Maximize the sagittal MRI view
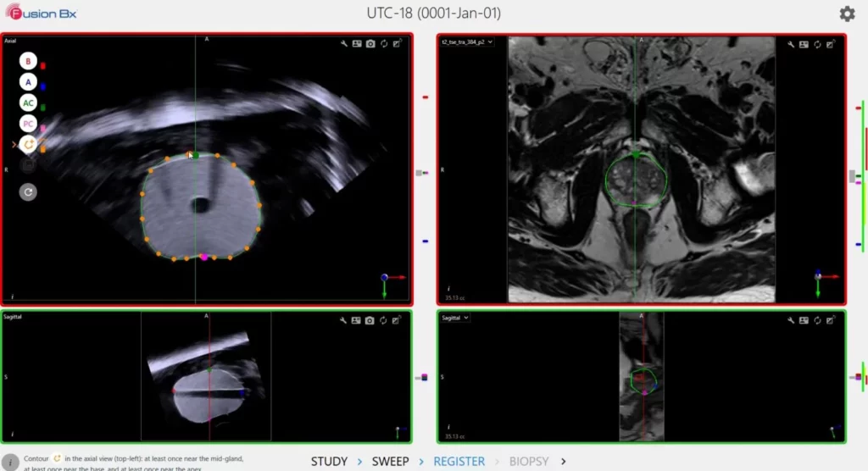Screen dimensions: 868x471 pyautogui.click(x=831, y=320)
